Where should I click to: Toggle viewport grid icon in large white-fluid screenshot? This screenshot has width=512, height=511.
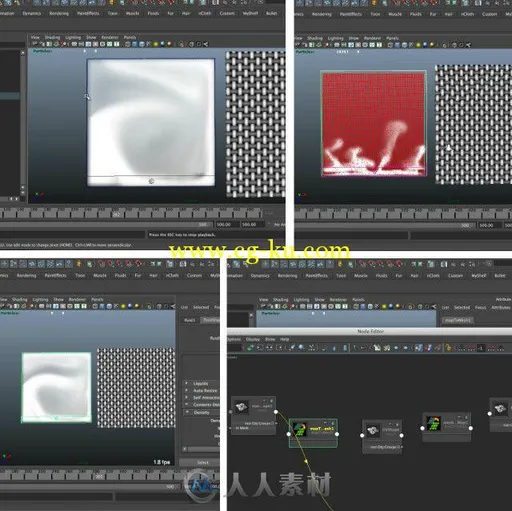(74, 44)
